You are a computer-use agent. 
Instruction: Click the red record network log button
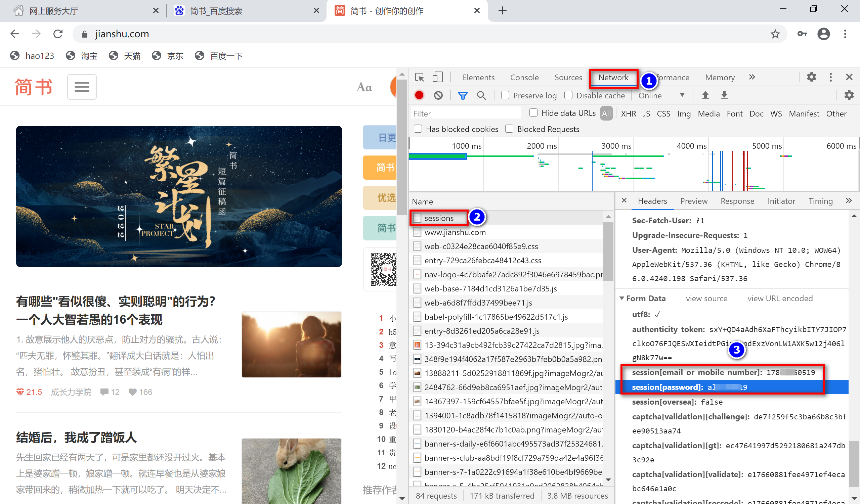pos(419,95)
